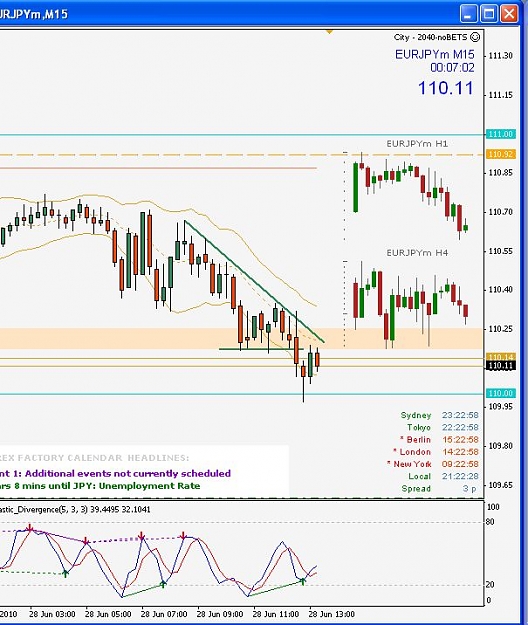Click the Stochastic Divergence indicator label
The width and height of the screenshot is (528, 625).
(x=75, y=509)
